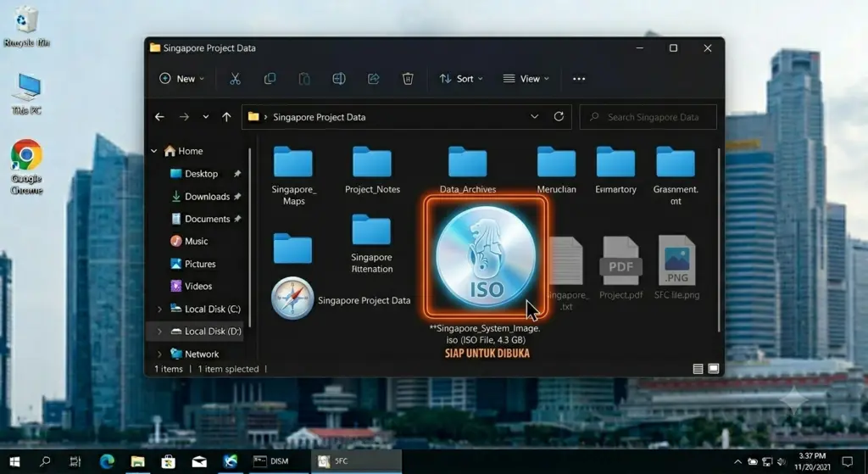Viewport: 868px width, 474px height.
Task: Go back with the left arrow
Action: (x=159, y=117)
